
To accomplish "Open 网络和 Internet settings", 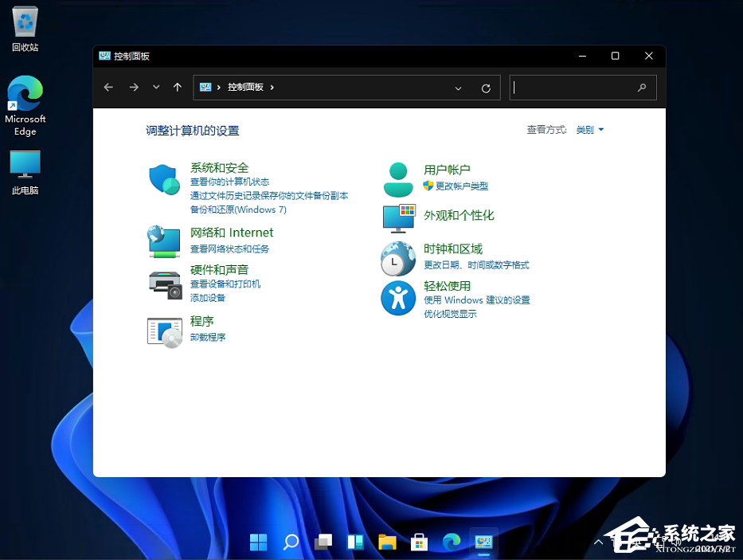I will pyautogui.click(x=164, y=241).
